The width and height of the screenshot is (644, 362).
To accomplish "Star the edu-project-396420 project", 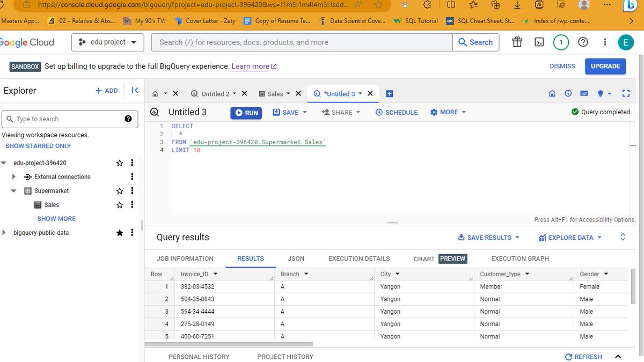I will [120, 162].
